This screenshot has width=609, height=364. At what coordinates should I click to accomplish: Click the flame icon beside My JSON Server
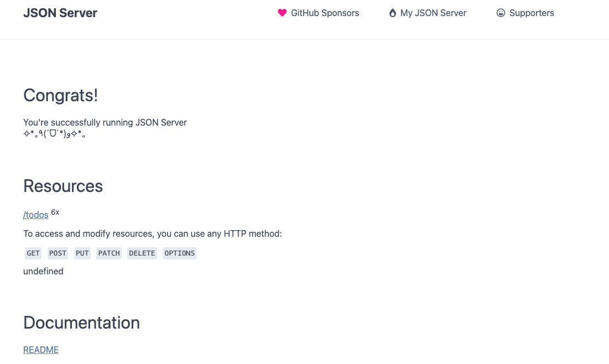[393, 13]
